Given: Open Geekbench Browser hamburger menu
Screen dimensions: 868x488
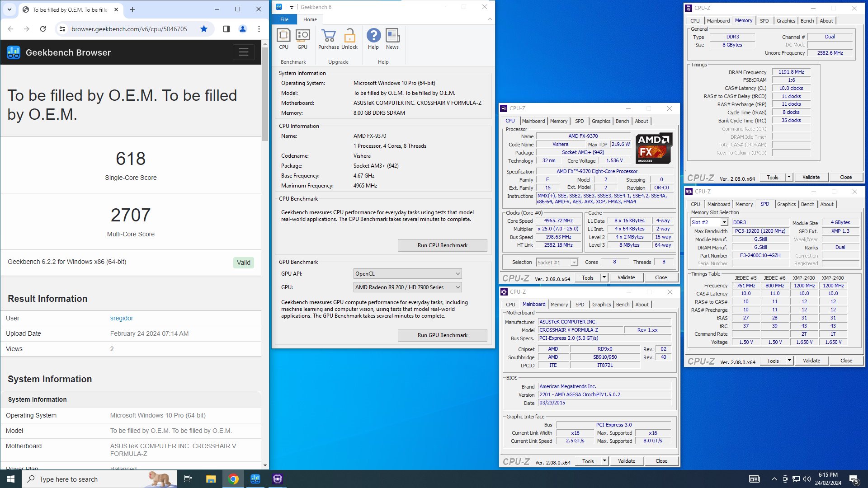Looking at the screenshot, I should (244, 52).
